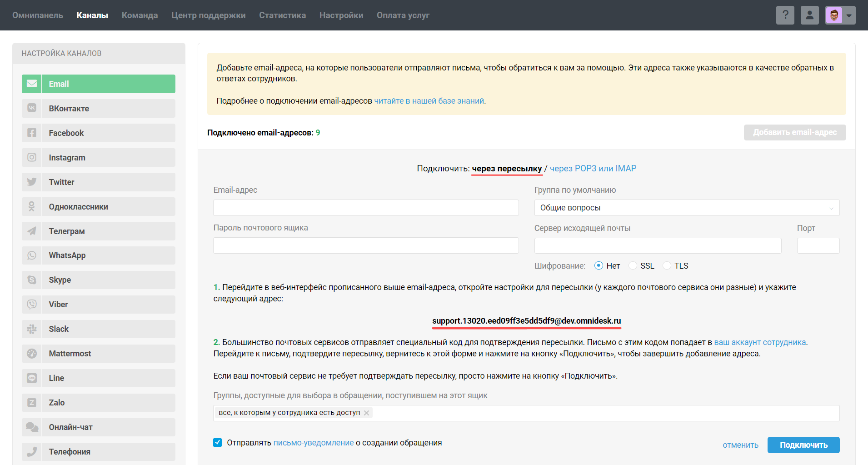Expand the default group dropdown
This screenshot has height=465, width=868.
click(x=686, y=208)
